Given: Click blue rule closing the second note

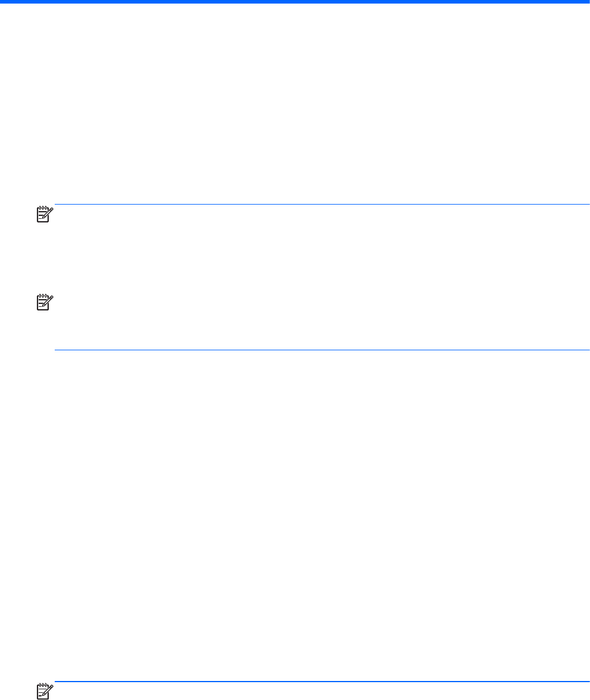Looking at the screenshot, I should point(322,350).
